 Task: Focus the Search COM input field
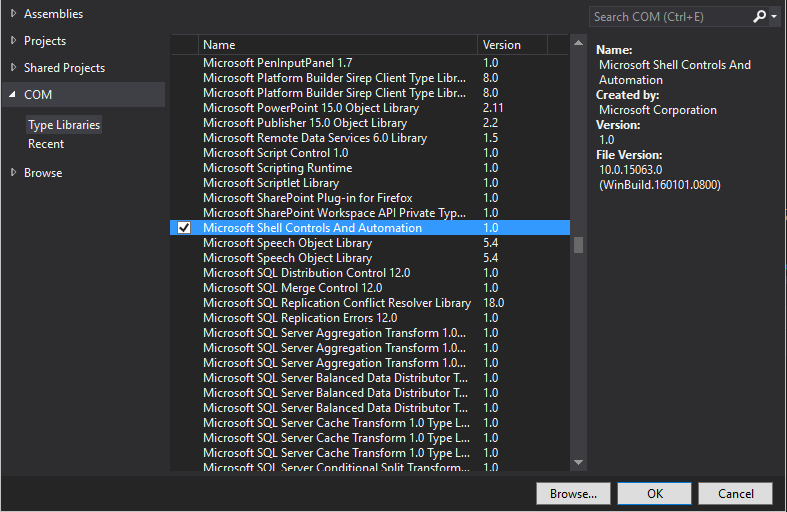671,17
